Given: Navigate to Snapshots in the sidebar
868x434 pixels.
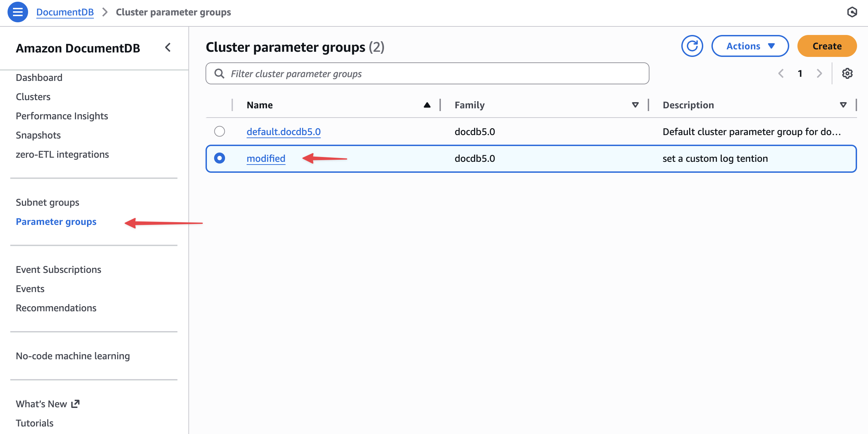Looking at the screenshot, I should tap(38, 135).
